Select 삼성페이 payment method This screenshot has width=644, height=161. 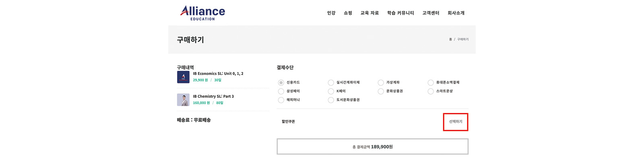click(x=281, y=91)
